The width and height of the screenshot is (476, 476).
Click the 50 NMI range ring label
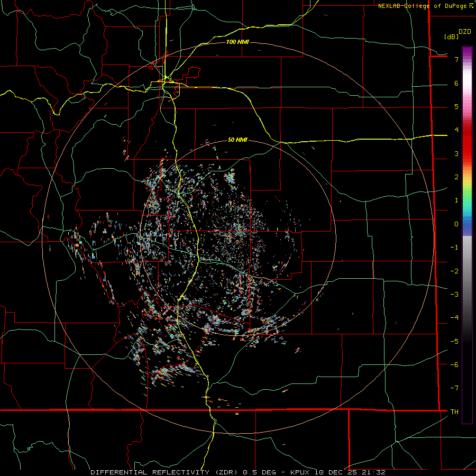[237, 140]
